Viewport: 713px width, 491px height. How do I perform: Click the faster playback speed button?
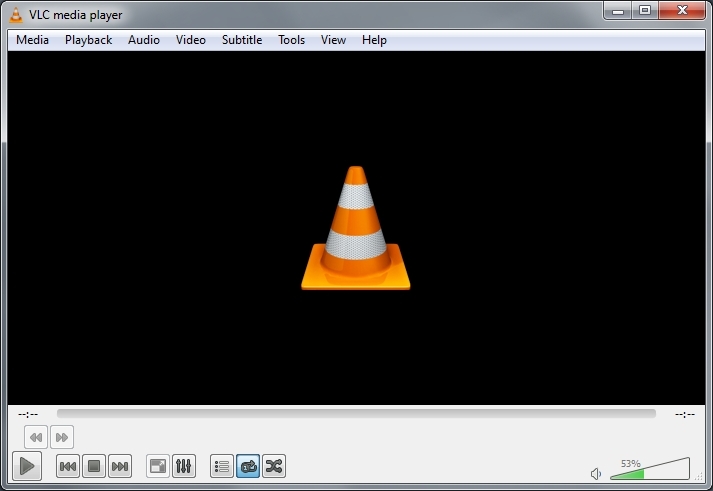[62, 437]
